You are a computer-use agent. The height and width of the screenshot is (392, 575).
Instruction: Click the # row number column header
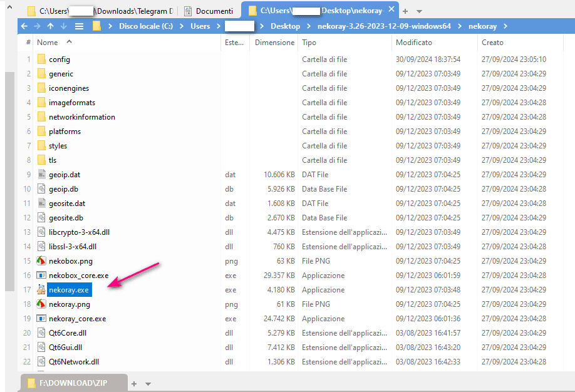[x=28, y=42]
